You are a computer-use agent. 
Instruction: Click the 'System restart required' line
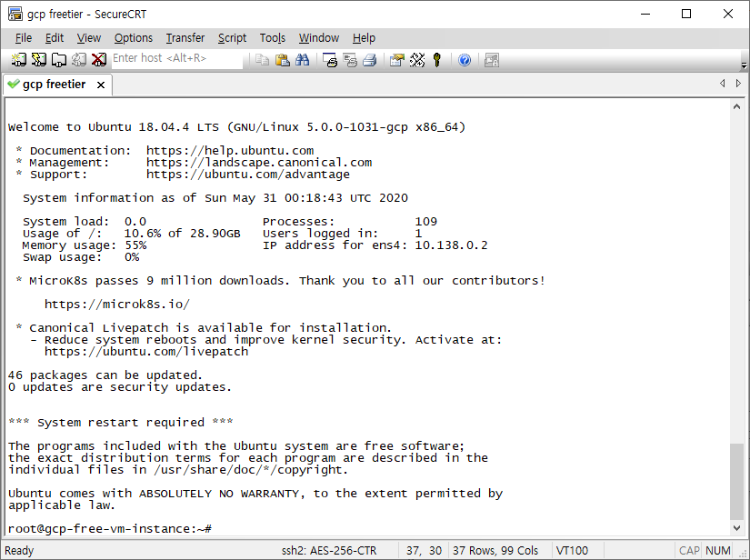click(x=121, y=423)
